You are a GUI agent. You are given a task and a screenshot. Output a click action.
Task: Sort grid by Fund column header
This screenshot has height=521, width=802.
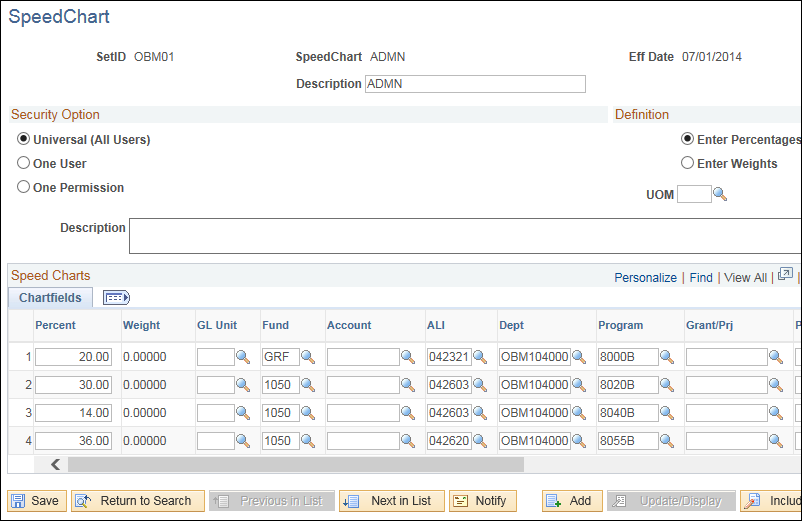click(x=276, y=325)
